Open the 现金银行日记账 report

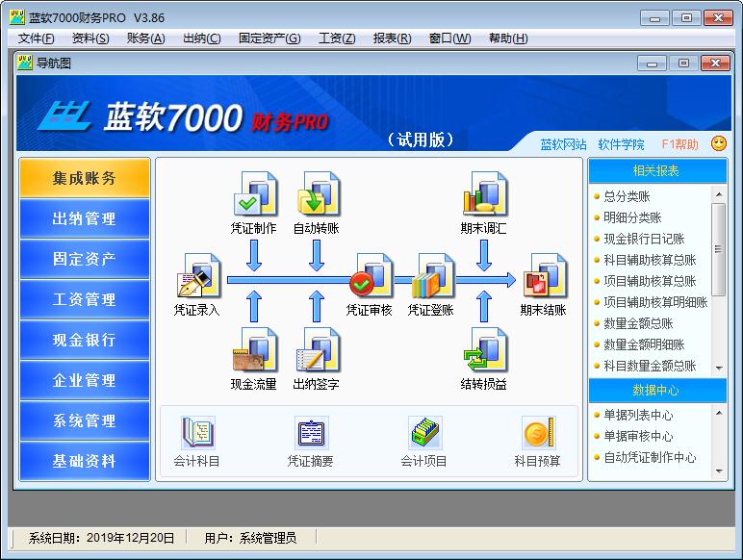click(x=644, y=239)
